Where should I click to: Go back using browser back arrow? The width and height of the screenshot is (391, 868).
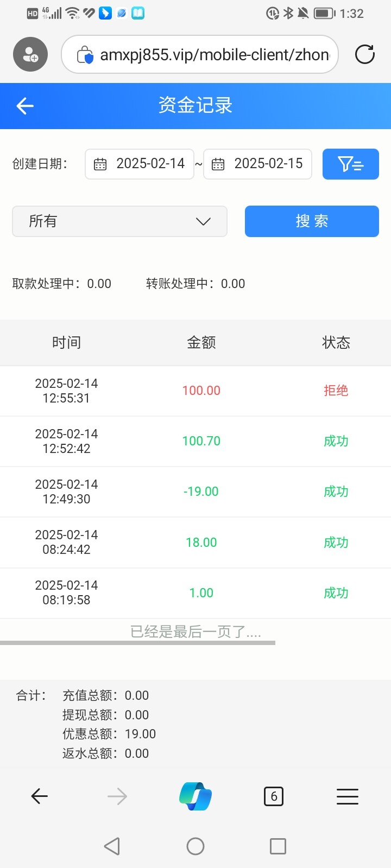tap(40, 796)
